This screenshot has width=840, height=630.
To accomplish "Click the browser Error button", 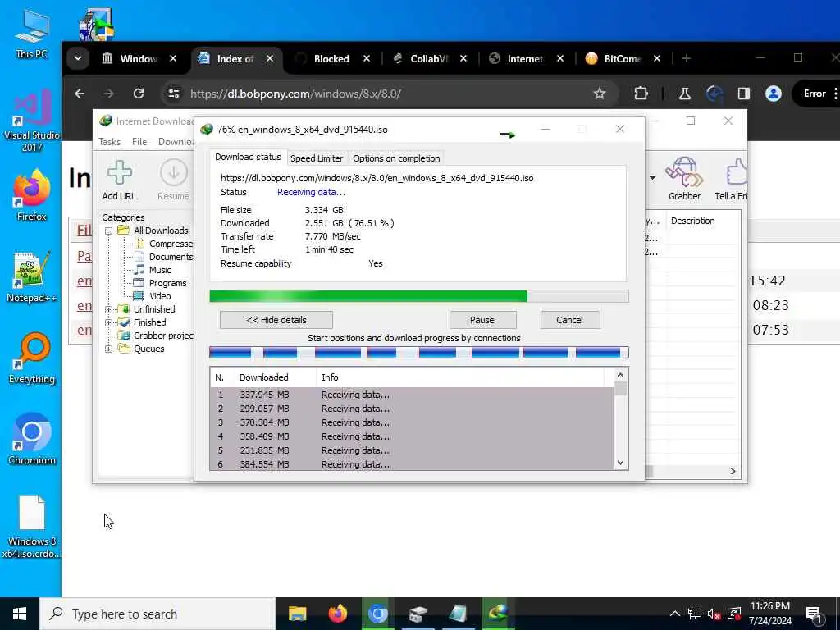I will click(815, 94).
